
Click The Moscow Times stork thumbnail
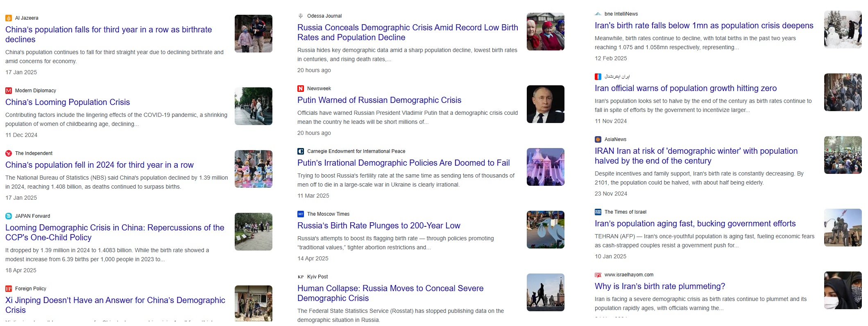coord(546,230)
